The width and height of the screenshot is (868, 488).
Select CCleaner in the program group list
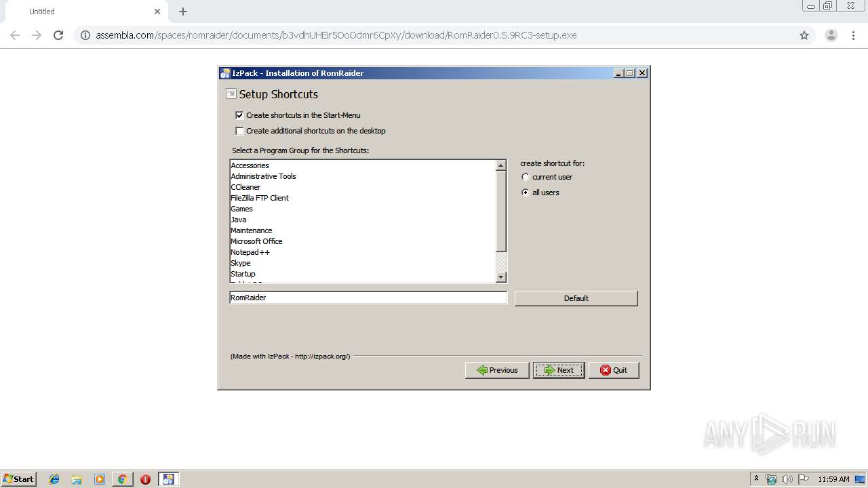(x=363, y=187)
